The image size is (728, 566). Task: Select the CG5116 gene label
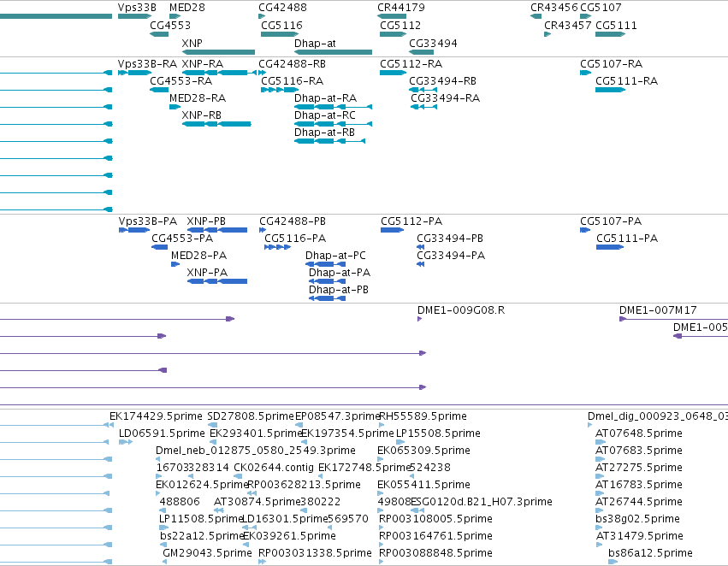(x=281, y=25)
